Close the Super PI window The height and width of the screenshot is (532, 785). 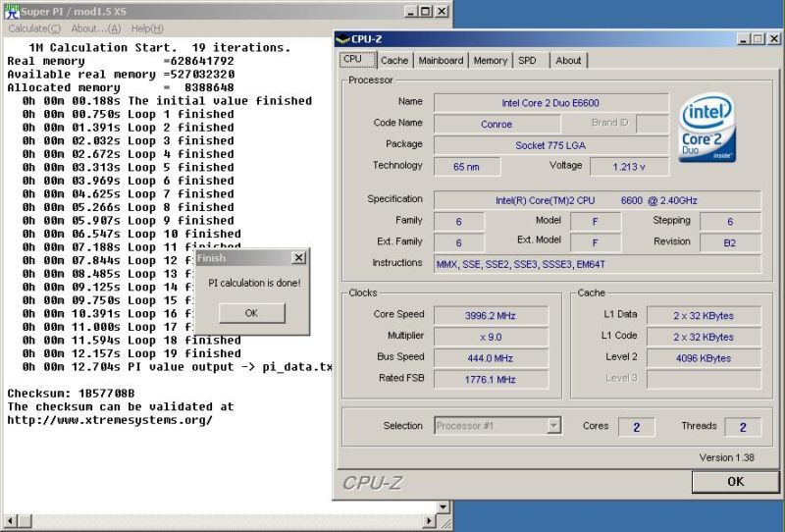[x=442, y=11]
